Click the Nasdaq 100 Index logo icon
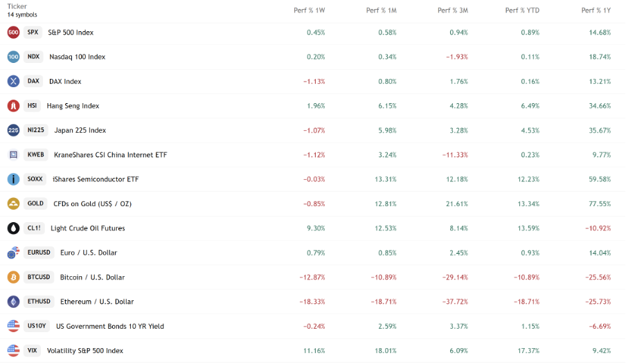Screen dimensions: 626x364 tap(13, 57)
